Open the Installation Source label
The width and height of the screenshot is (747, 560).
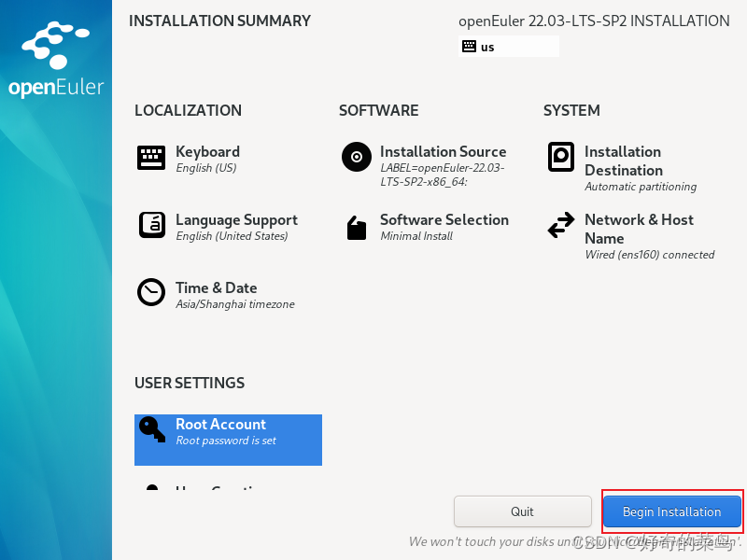[443, 151]
